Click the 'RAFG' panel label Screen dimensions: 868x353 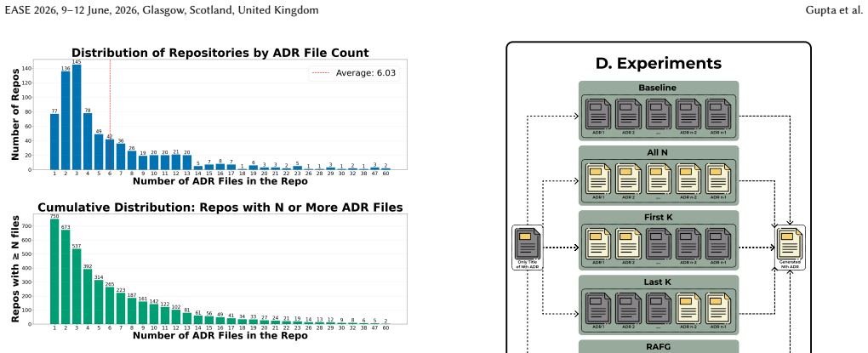[658, 347]
